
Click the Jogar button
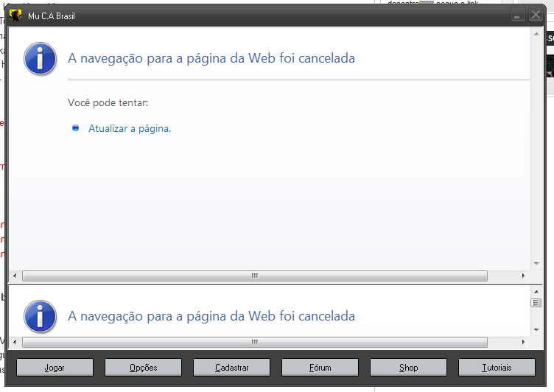pyautogui.click(x=55, y=367)
